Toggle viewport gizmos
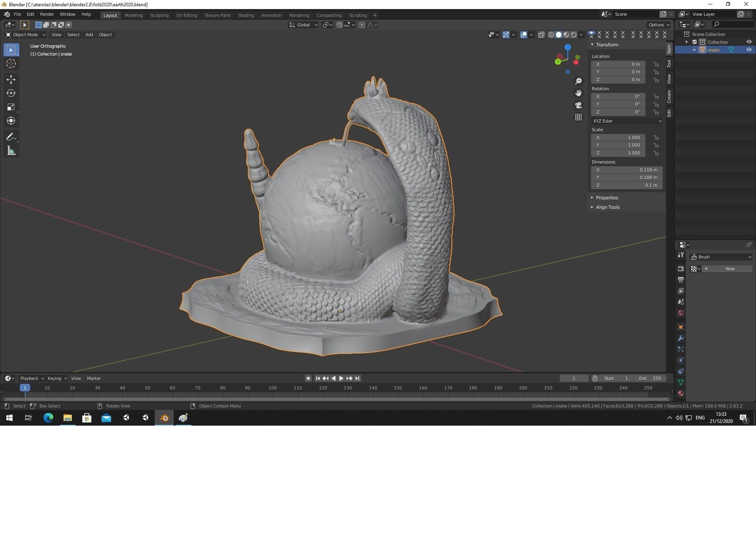The height and width of the screenshot is (536, 756). point(506,35)
